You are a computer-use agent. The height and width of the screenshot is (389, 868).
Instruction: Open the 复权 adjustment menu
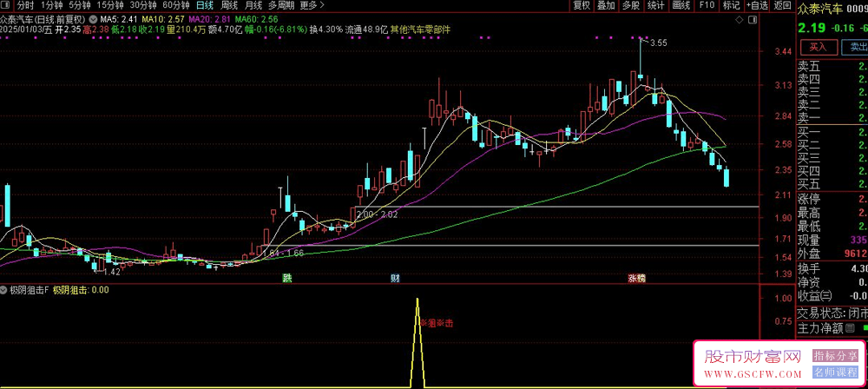point(582,5)
